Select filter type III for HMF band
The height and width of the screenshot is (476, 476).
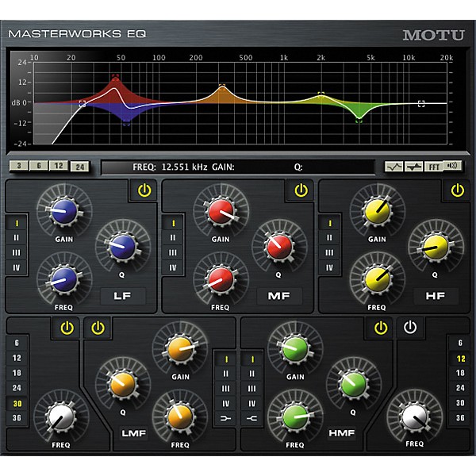pyautogui.click(x=252, y=389)
